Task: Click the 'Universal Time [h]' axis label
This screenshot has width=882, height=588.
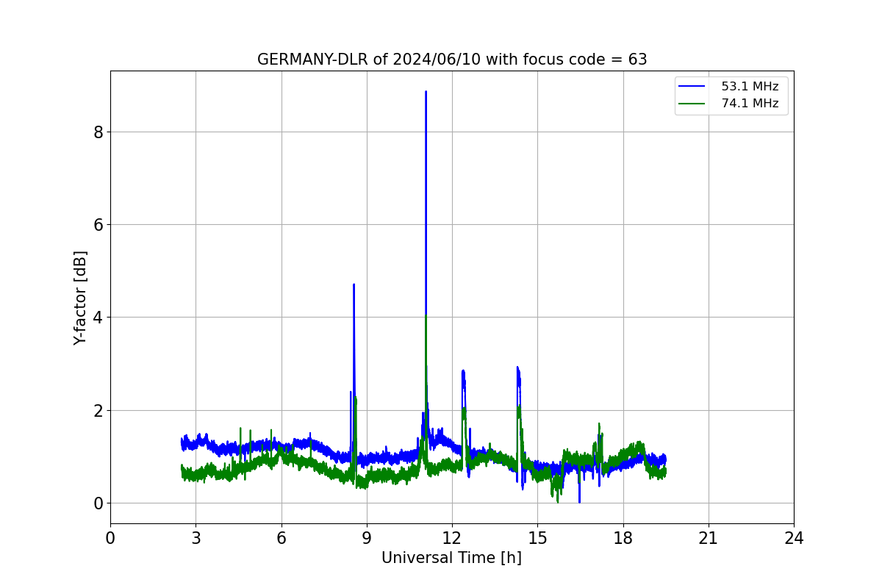Action: [451, 558]
